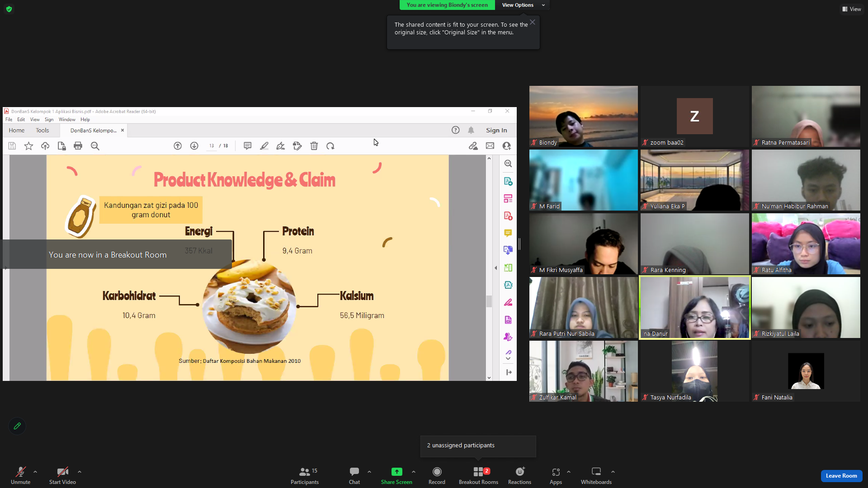Click Sign In in Acrobat

coord(496,130)
